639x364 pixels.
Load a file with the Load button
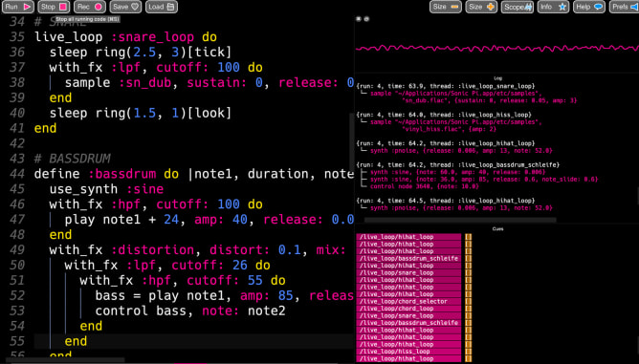coord(161,7)
